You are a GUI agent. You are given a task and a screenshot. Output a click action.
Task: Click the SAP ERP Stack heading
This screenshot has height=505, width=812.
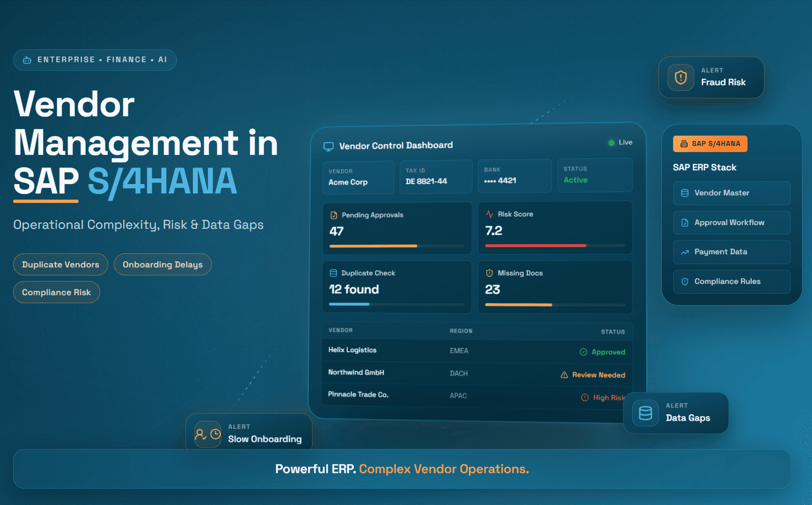pyautogui.click(x=705, y=168)
